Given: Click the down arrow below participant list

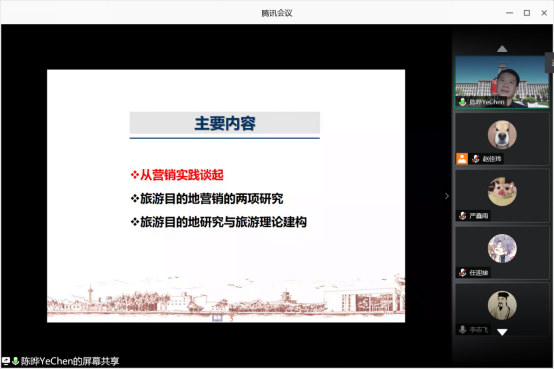Looking at the screenshot, I should click(x=502, y=332).
